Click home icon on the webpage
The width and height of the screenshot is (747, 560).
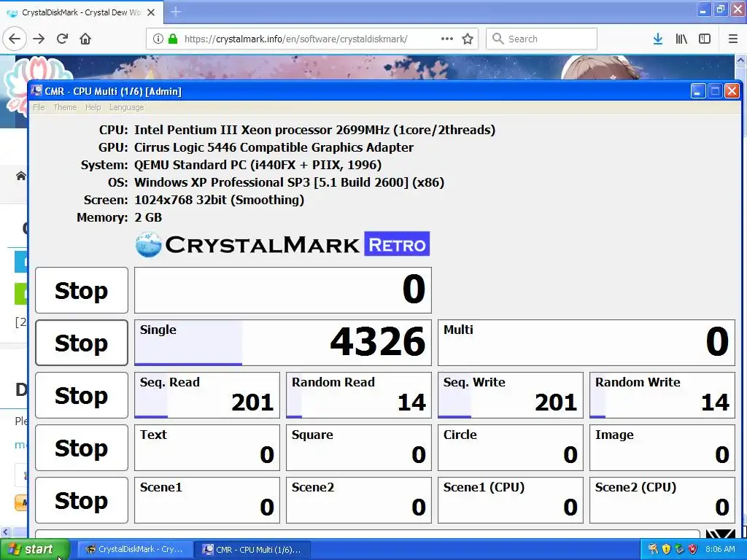[21, 176]
